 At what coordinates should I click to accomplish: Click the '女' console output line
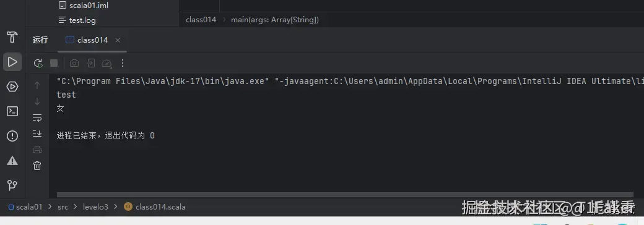[61, 109]
